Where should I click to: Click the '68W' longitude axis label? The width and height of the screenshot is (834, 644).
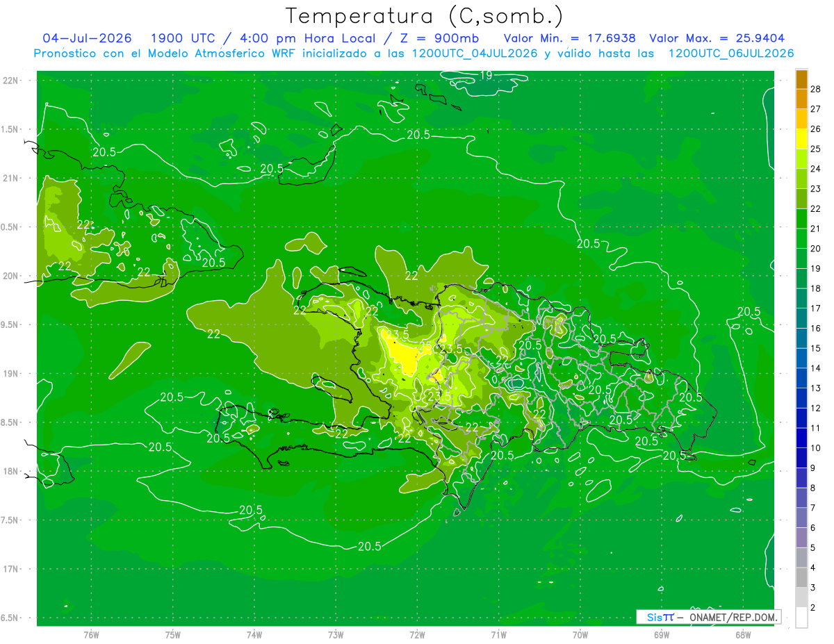coord(743,635)
